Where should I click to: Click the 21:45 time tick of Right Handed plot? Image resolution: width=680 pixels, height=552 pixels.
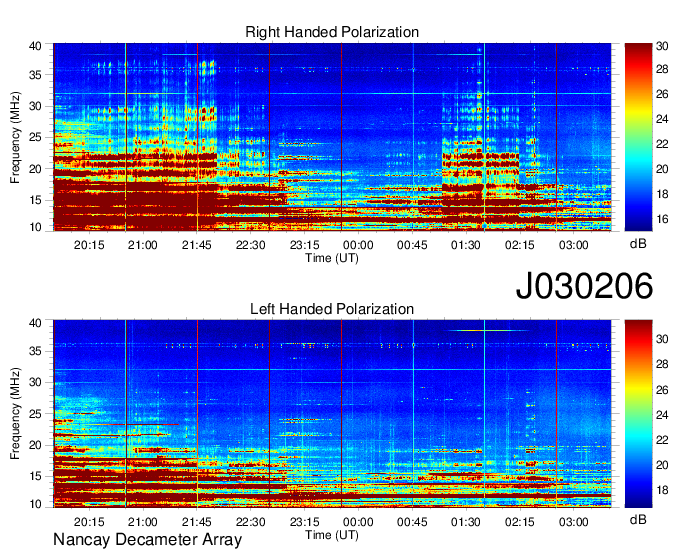coord(196,245)
